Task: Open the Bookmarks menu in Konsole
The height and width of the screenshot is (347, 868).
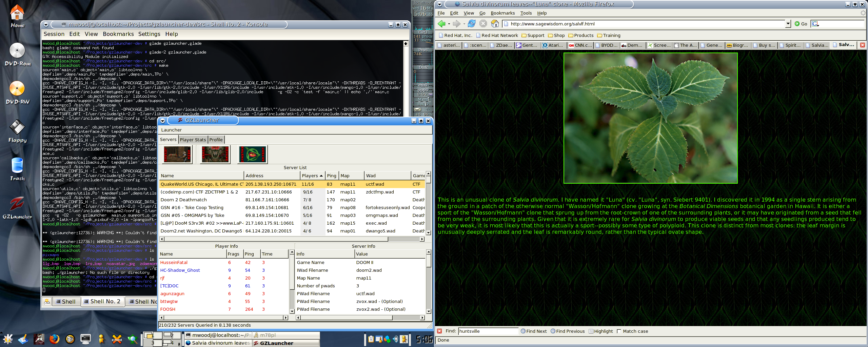Action: click(118, 34)
